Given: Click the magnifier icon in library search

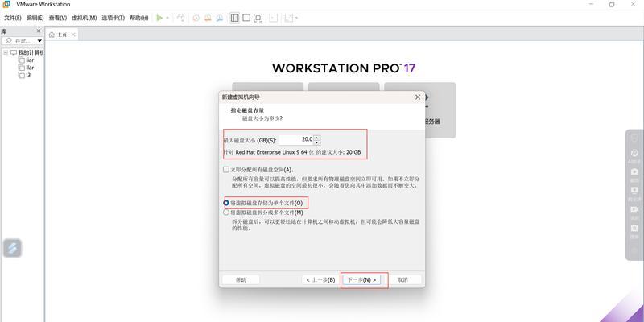Looking at the screenshot, I should (9, 41).
